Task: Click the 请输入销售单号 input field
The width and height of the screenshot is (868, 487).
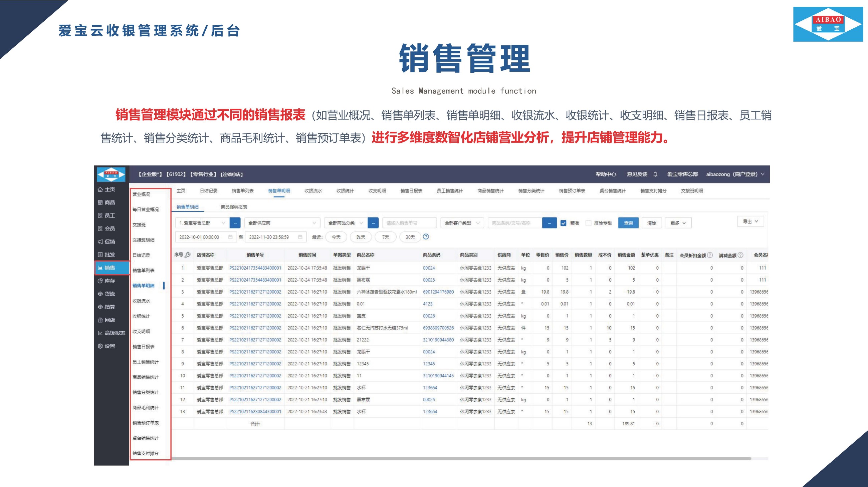Action: tap(409, 223)
